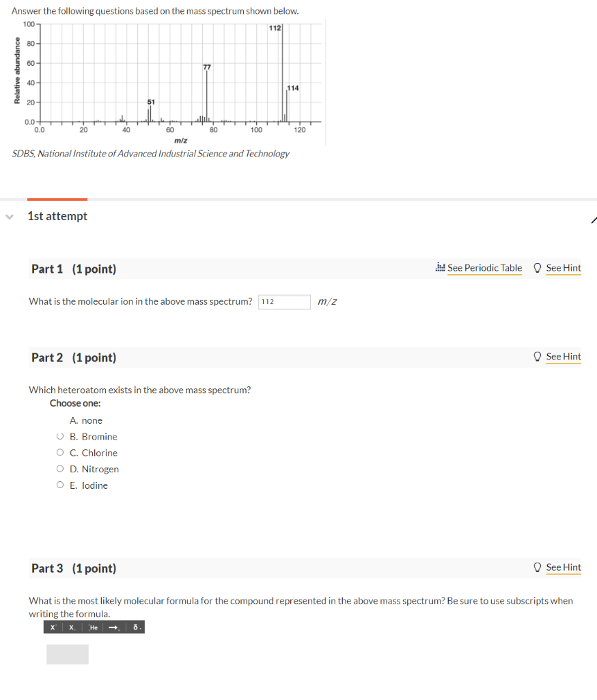The height and width of the screenshot is (700, 597).
Task: Click the delta symbol icon
Action: 135,627
